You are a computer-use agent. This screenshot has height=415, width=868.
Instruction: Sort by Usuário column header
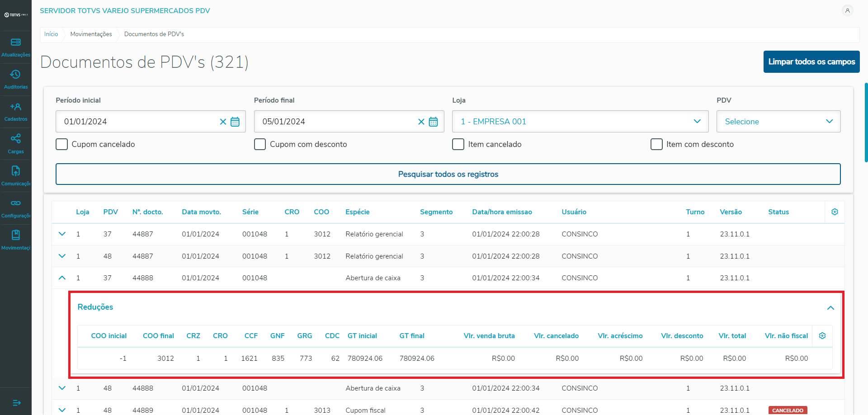[574, 212]
